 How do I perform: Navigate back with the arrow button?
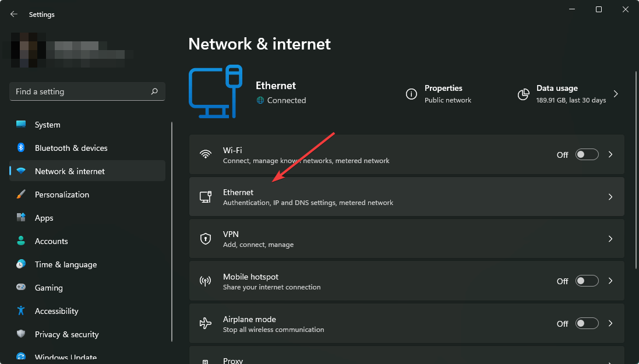pyautogui.click(x=13, y=13)
